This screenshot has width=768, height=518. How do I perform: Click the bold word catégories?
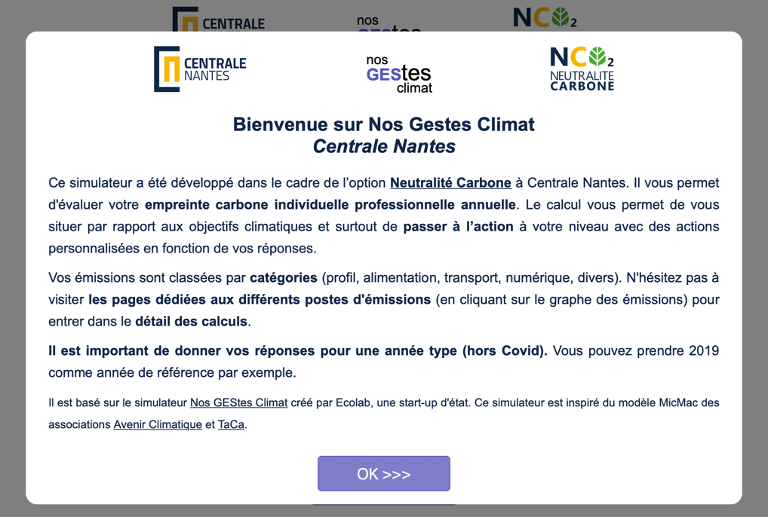[x=284, y=278]
